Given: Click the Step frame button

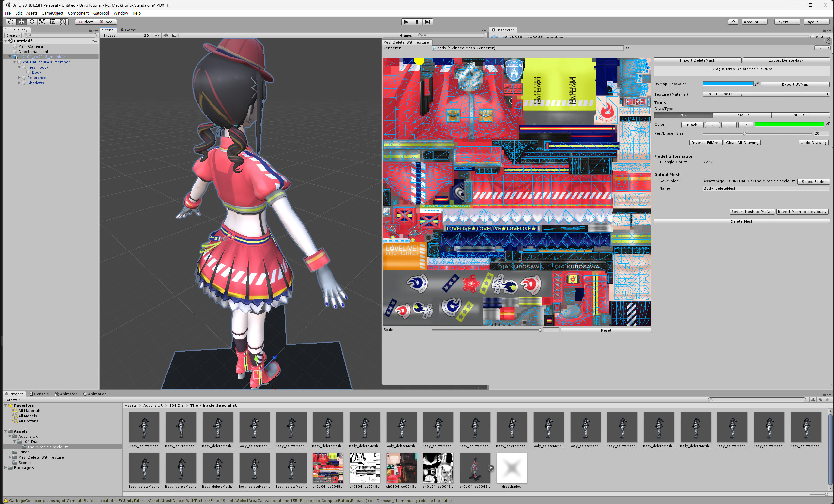Looking at the screenshot, I should click(428, 22).
